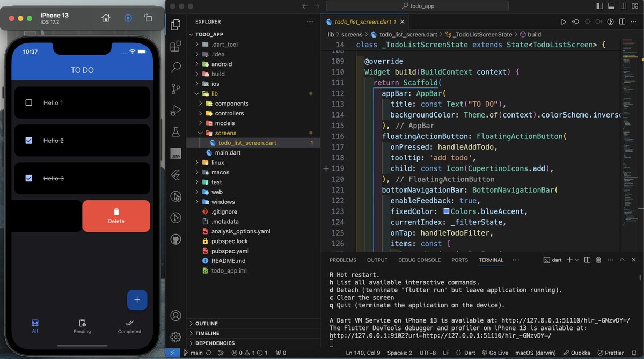
Task: Expand the components folder
Action: tap(253, 103)
